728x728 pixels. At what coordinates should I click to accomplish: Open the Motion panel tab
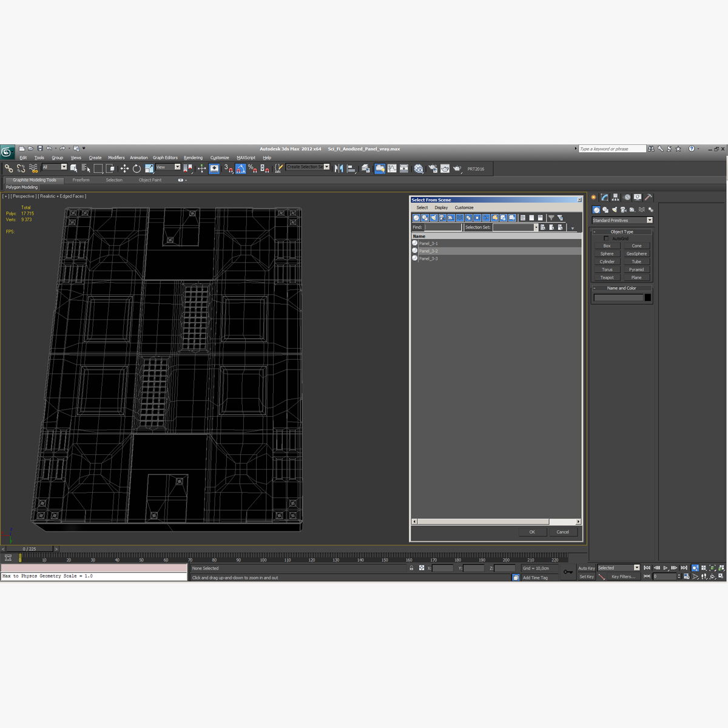(x=627, y=197)
